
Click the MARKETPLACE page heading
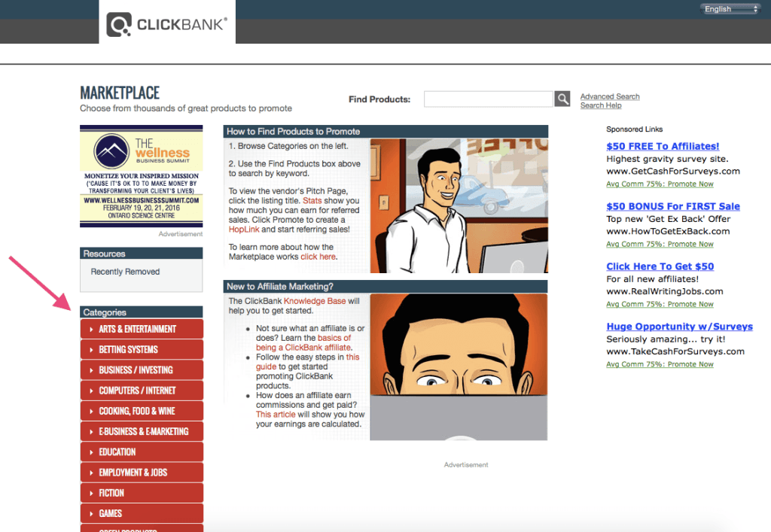pyautogui.click(x=120, y=93)
